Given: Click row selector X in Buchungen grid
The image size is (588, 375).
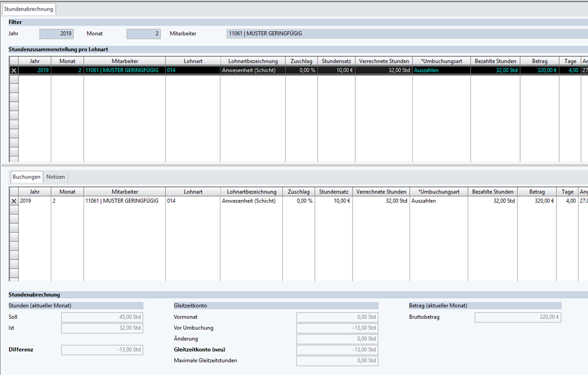Looking at the screenshot, I should 14,201.
